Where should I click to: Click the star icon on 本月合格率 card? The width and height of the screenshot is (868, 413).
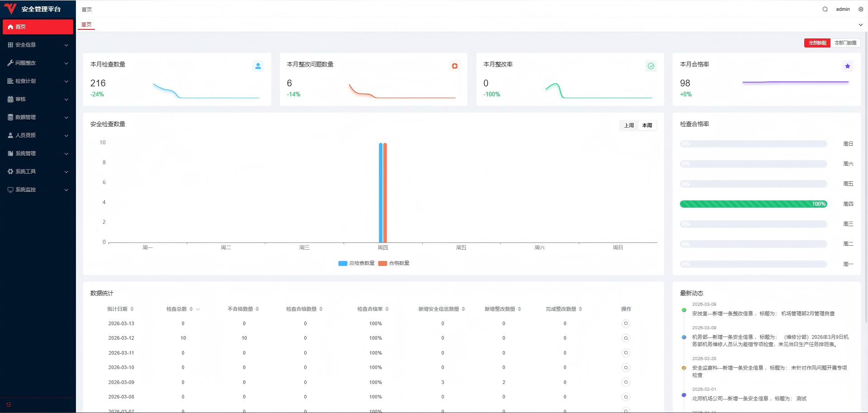point(847,66)
